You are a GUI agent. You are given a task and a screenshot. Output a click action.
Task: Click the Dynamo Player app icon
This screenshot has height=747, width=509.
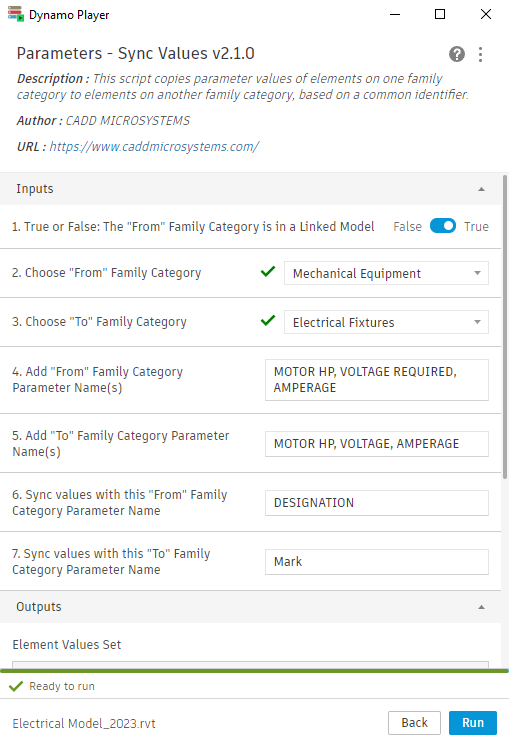click(x=16, y=14)
